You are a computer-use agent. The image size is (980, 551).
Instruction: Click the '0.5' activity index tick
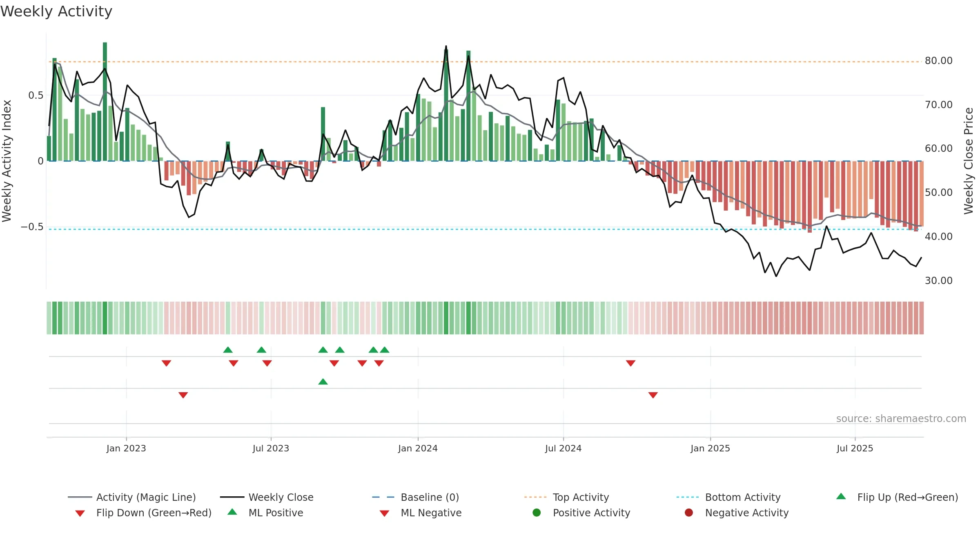click(36, 96)
